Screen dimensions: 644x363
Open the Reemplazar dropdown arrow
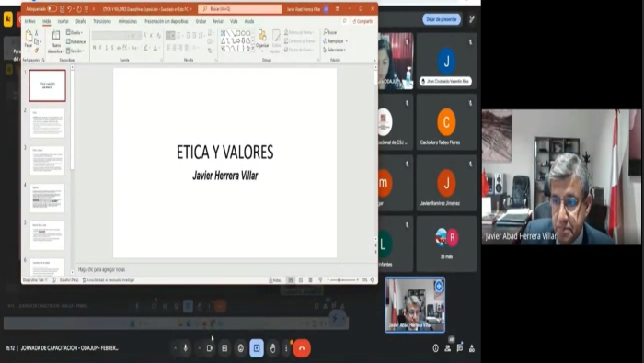(x=346, y=41)
